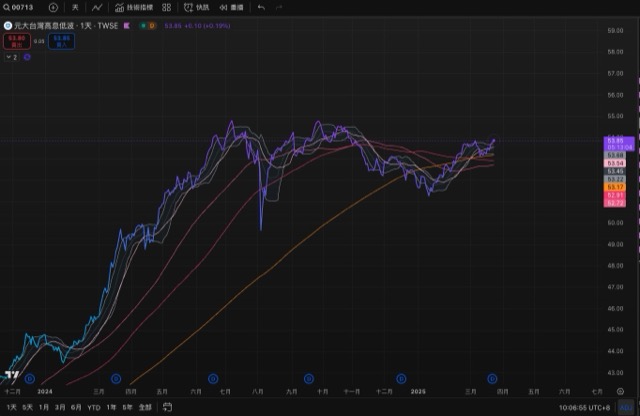Viewport: 640px width, 416px height.
Task: Open the 技術指標 indicators menu
Action: click(x=134, y=7)
